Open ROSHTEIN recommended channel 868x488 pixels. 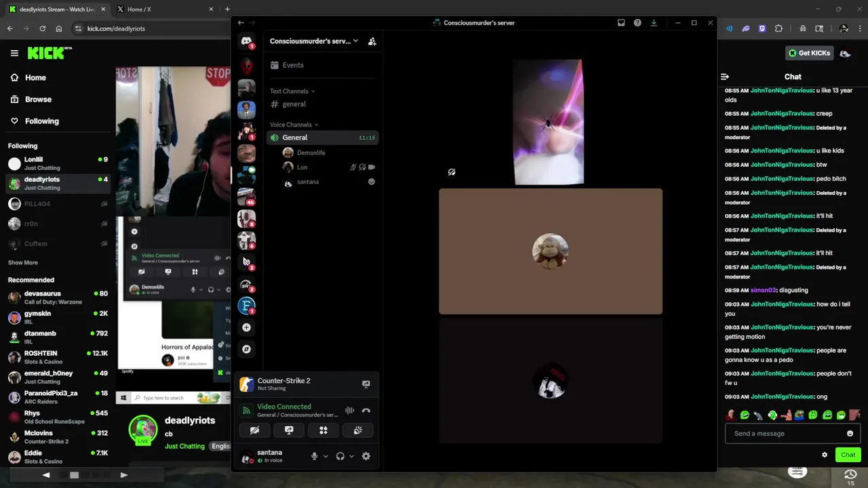(58, 357)
